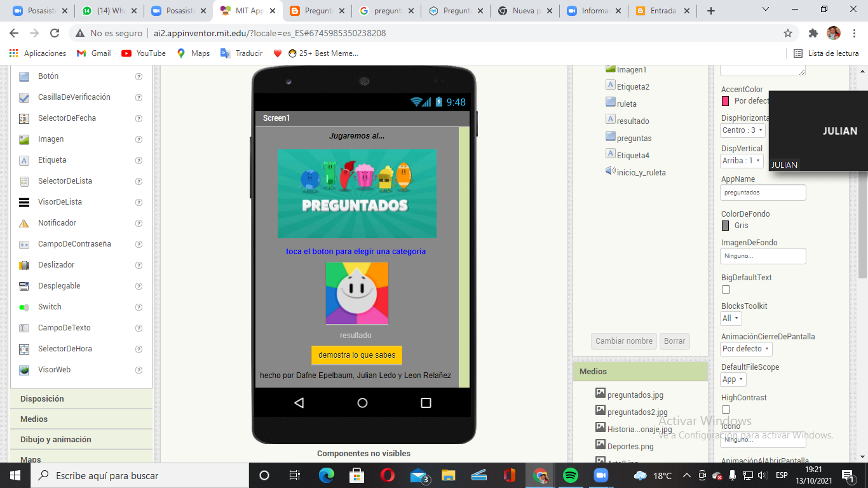Select the ruleta wheel image in viewer
The width and height of the screenshot is (868, 488).
pos(357,294)
